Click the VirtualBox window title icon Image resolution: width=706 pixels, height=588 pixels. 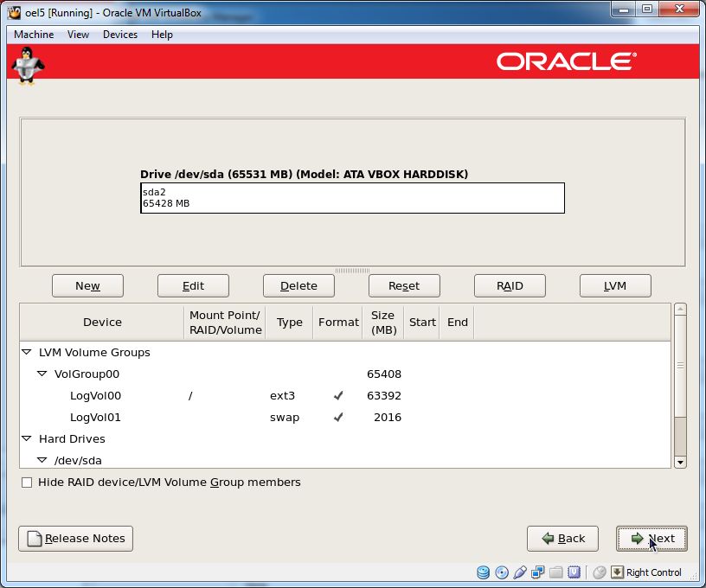coord(14,13)
